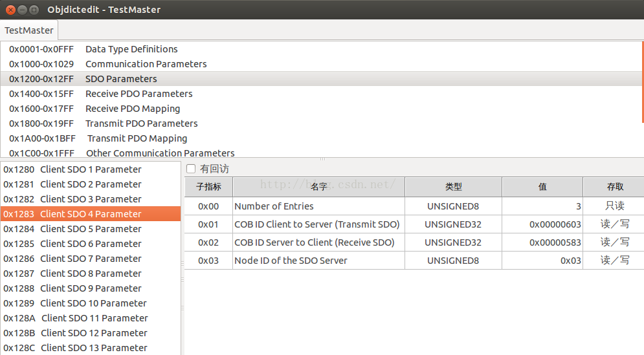Click Number of Entries value 3

542,206
